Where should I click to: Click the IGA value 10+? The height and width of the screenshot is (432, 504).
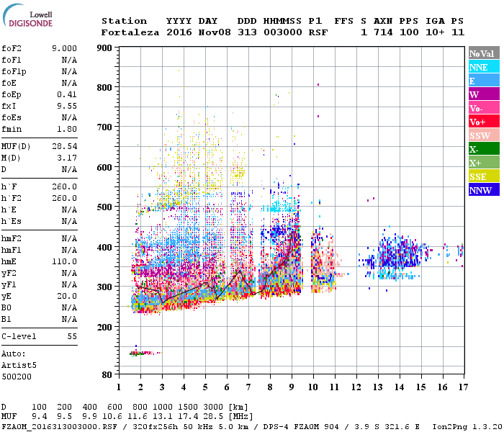point(435,32)
